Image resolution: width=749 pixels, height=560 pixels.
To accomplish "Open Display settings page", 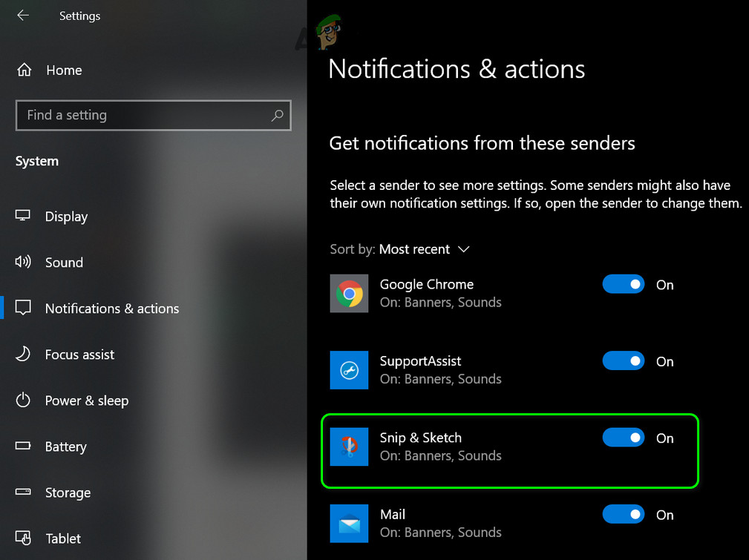I will point(66,217).
